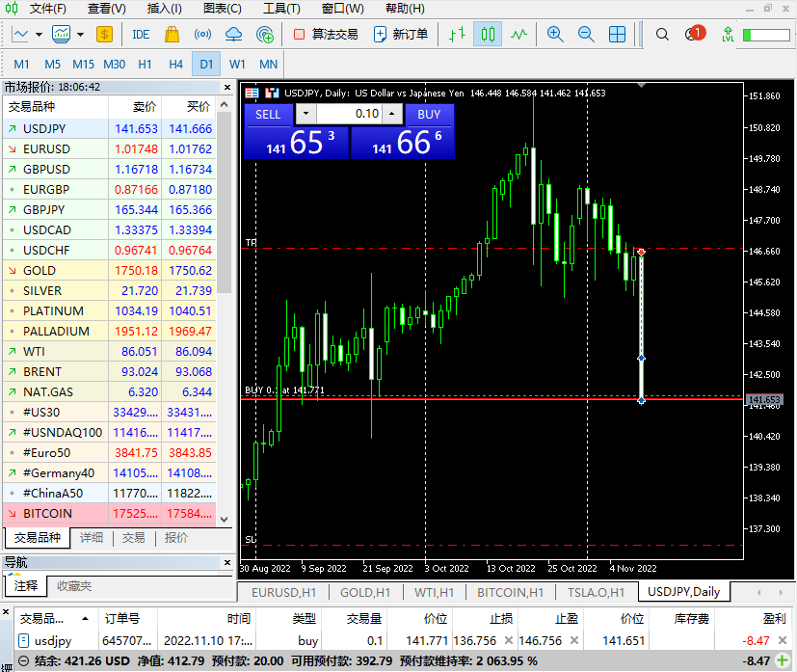Click the 0.10 volume input field

[x=349, y=114]
